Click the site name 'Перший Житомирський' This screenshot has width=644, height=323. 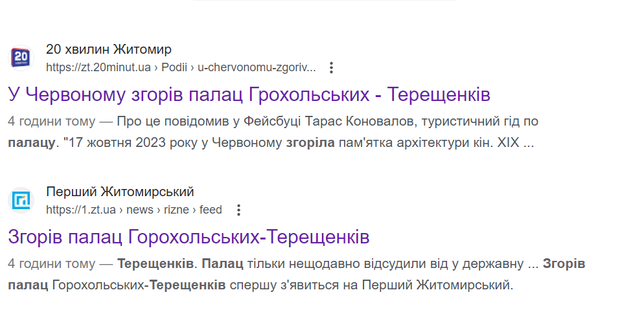(x=120, y=192)
